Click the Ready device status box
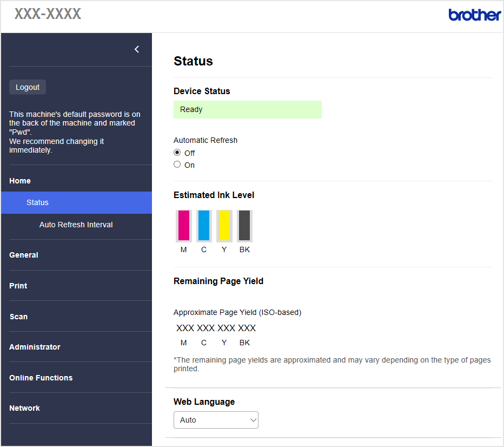 tap(248, 110)
